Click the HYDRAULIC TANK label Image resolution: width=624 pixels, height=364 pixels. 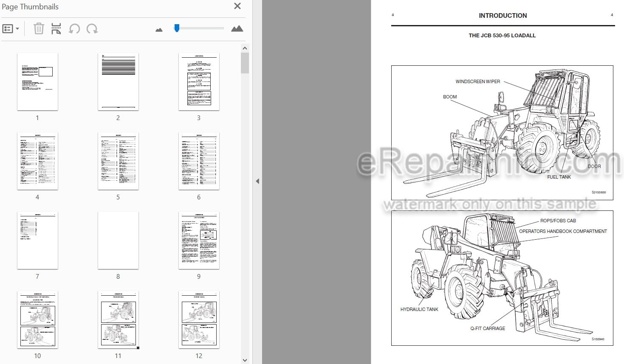[x=419, y=309]
